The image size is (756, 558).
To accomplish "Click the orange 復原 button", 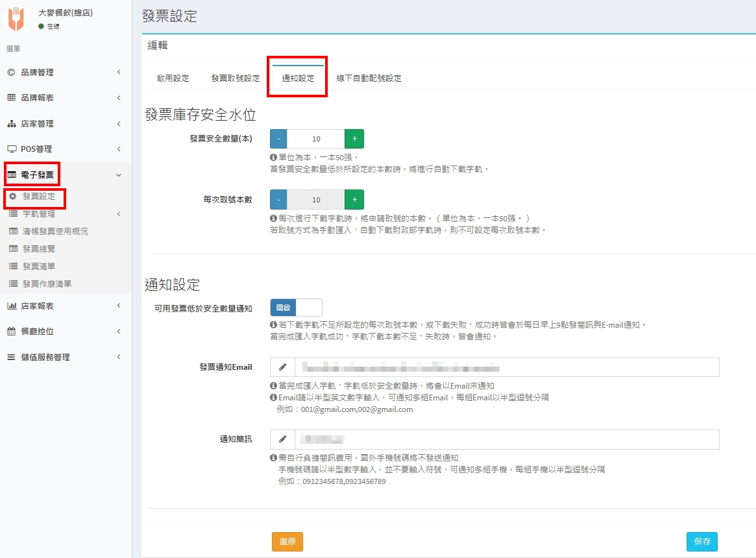I will (x=287, y=541).
